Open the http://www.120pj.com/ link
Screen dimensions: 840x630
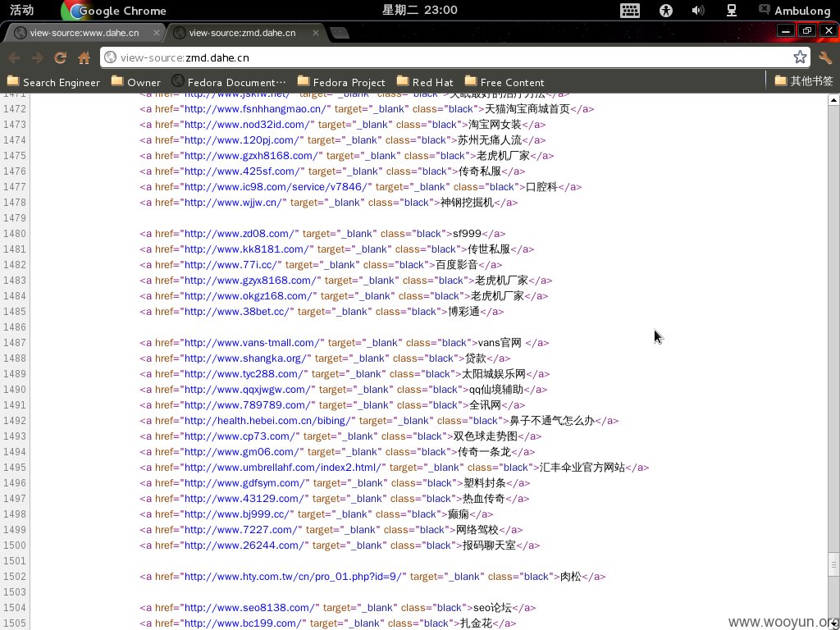pyautogui.click(x=242, y=139)
